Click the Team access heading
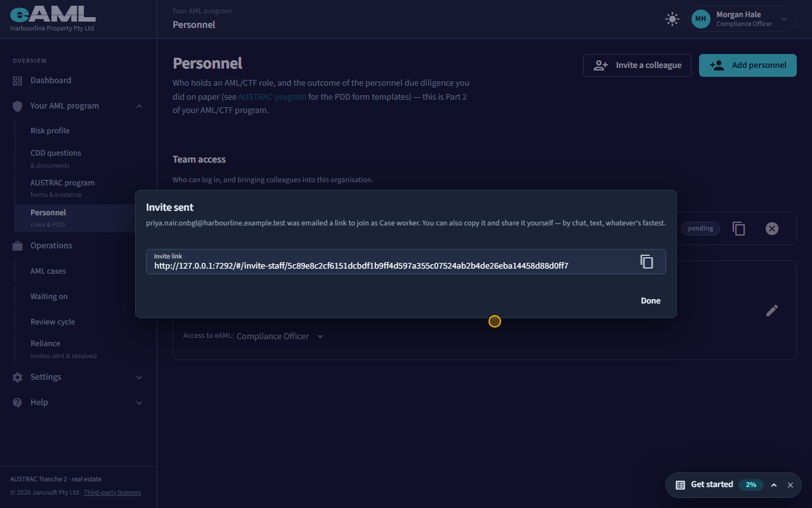The height and width of the screenshot is (508, 812). [199, 159]
